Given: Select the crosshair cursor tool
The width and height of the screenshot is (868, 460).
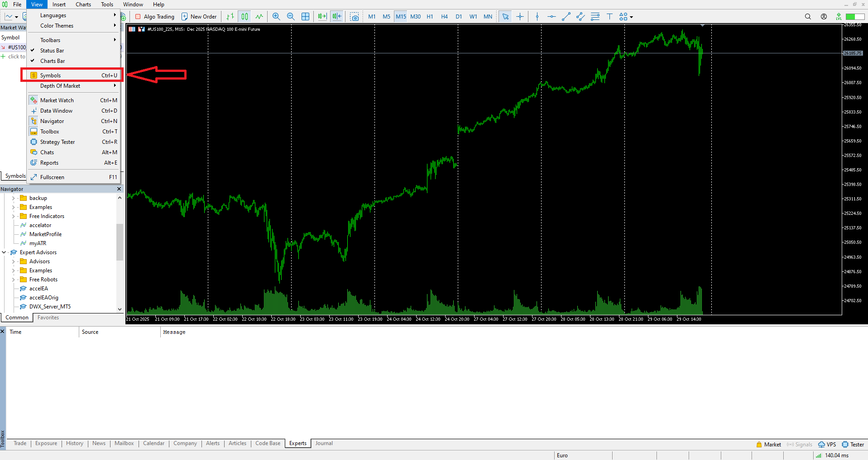Looking at the screenshot, I should (520, 17).
